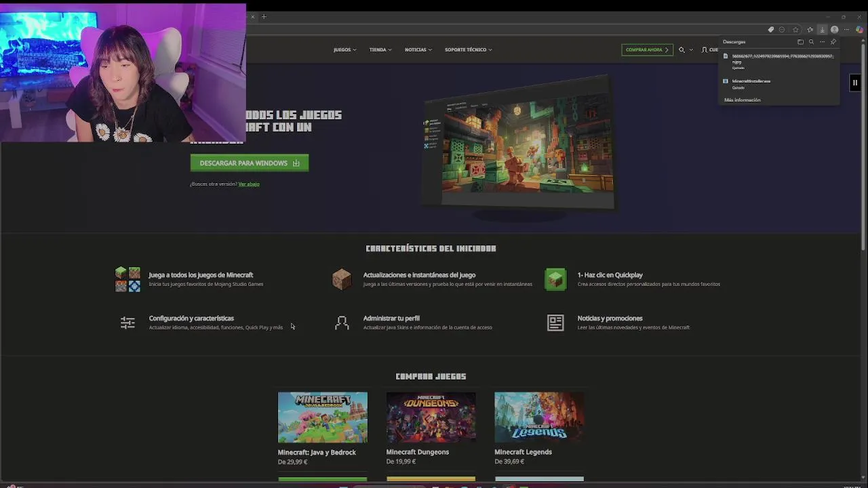Open the browser downloads toolbar icon
This screenshot has height=488, width=868.
(x=822, y=30)
